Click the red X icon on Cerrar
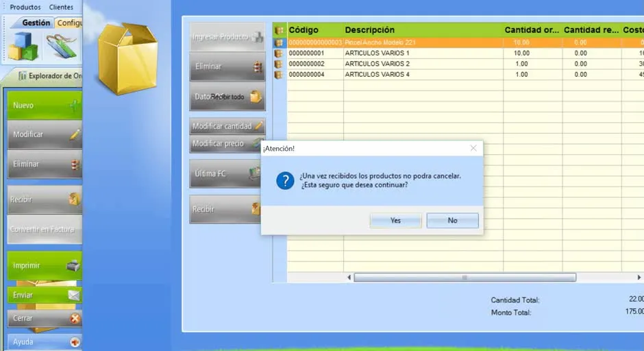Viewport: 644px width, 351px height. coord(75,318)
